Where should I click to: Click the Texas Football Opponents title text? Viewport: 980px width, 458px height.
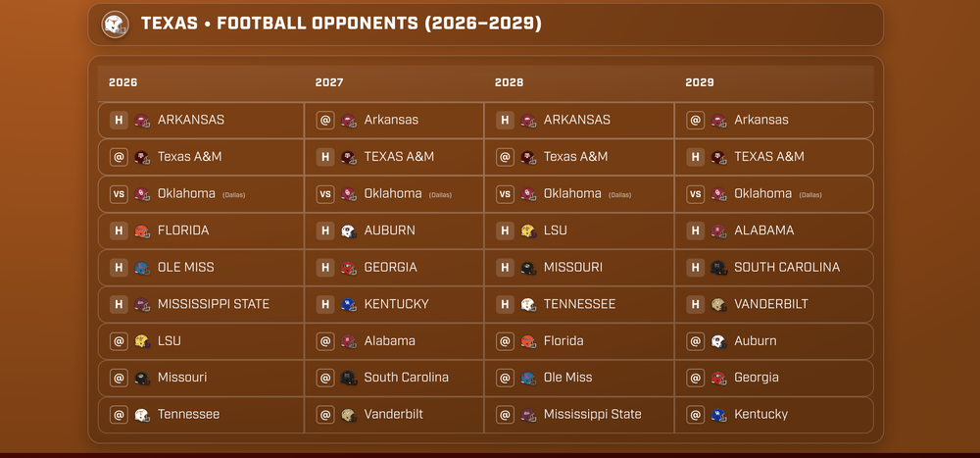[x=341, y=24]
